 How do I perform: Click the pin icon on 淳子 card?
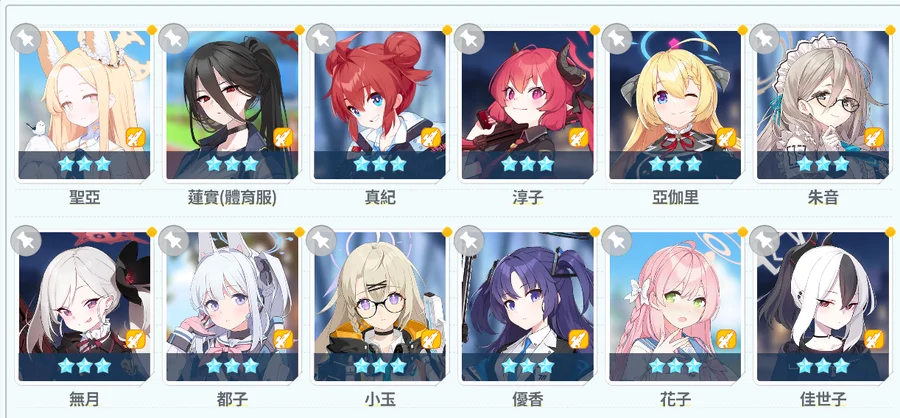click(469, 38)
